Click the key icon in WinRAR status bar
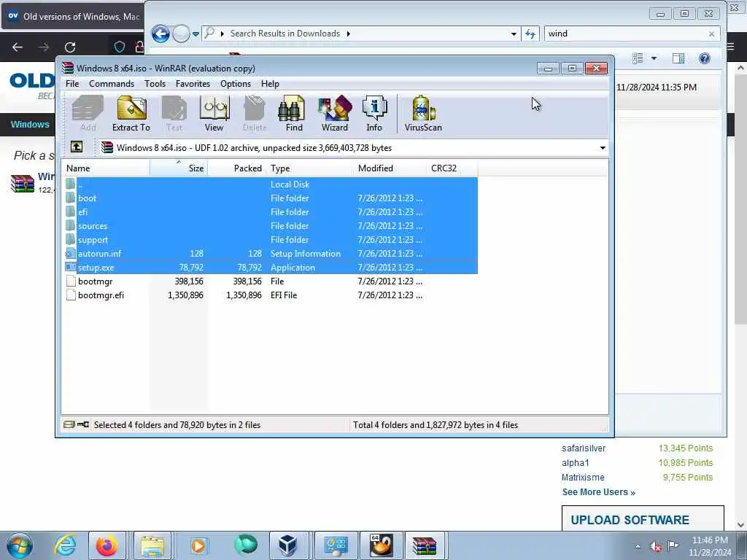This screenshot has width=747, height=560. coord(83,424)
